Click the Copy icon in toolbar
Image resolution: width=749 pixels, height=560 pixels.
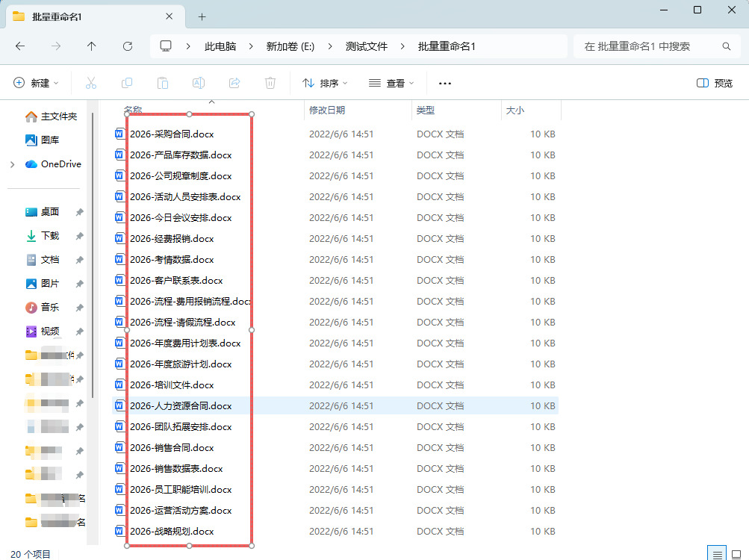click(x=127, y=83)
